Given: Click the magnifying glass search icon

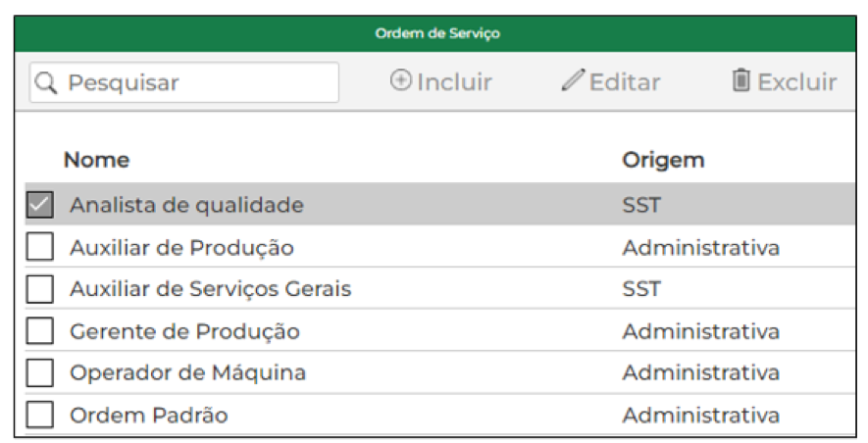Looking at the screenshot, I should 45,83.
